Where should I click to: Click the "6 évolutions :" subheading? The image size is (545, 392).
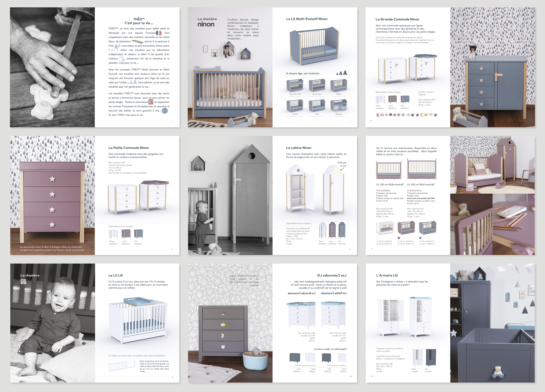(415, 190)
